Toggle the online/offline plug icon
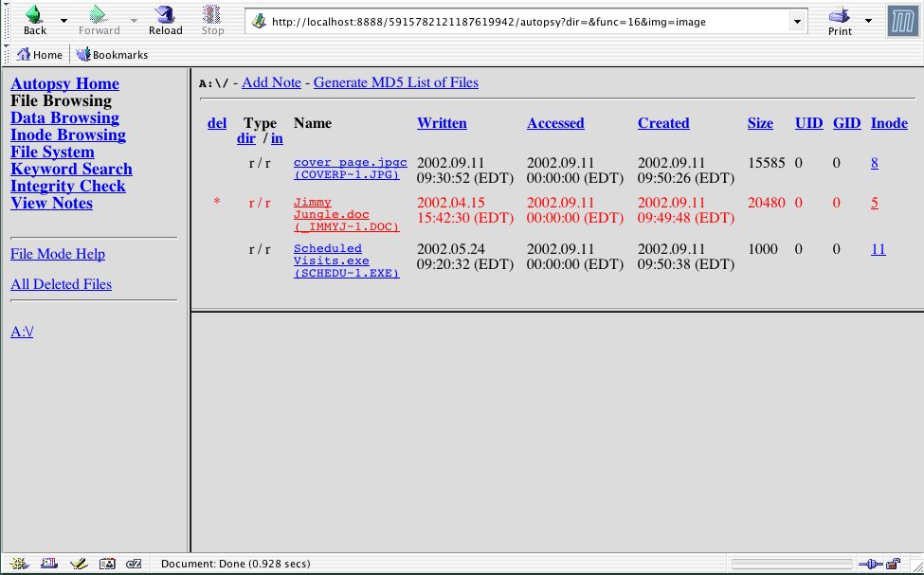 point(870,564)
